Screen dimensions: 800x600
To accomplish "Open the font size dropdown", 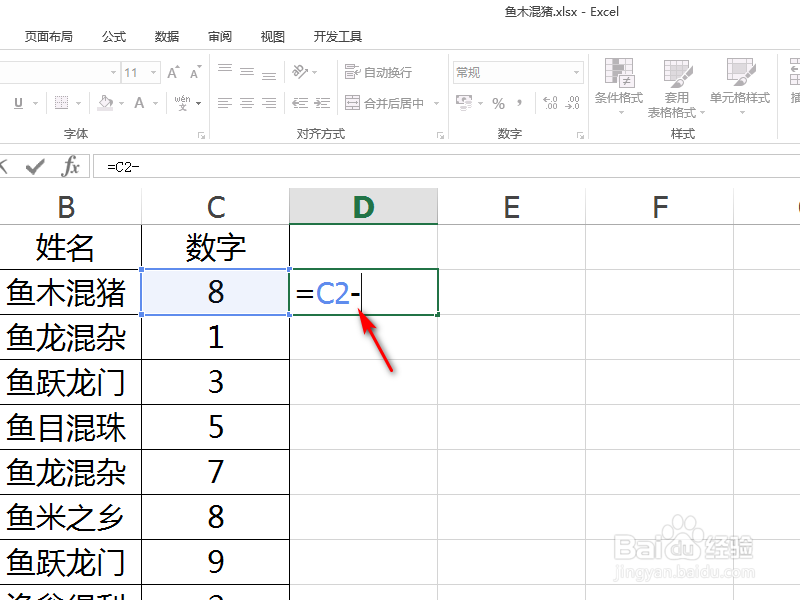I will (x=153, y=73).
